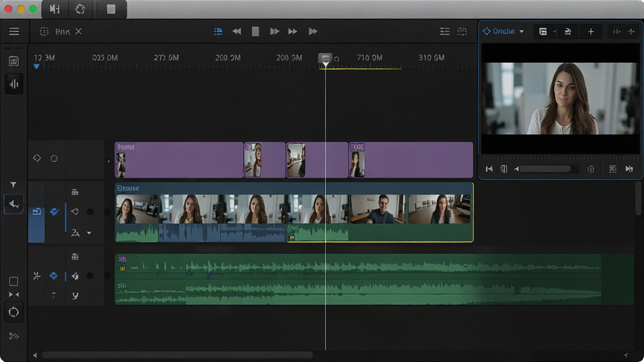Viewport: 644px width, 362px height.
Task: Toggle the round record dot on audio track
Action: (x=90, y=276)
